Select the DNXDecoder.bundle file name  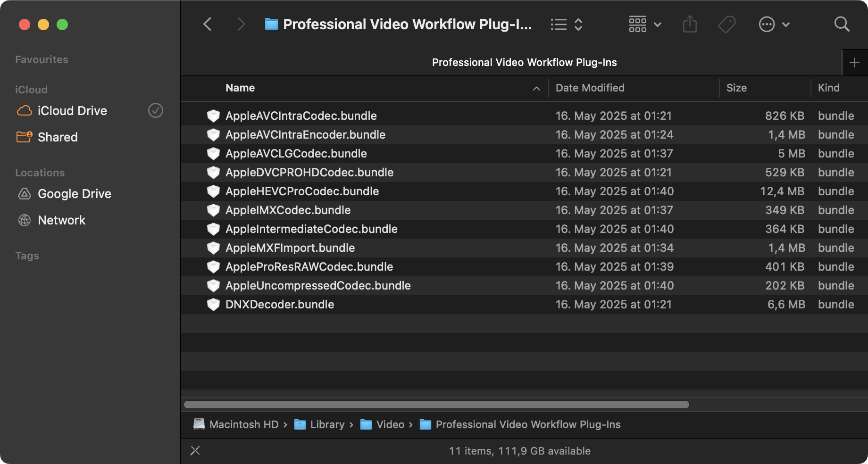coord(280,304)
